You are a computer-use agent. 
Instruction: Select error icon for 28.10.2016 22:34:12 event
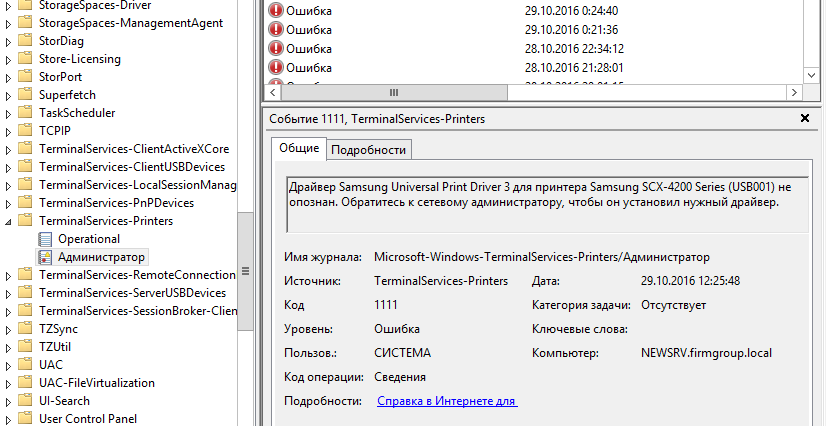(x=276, y=48)
